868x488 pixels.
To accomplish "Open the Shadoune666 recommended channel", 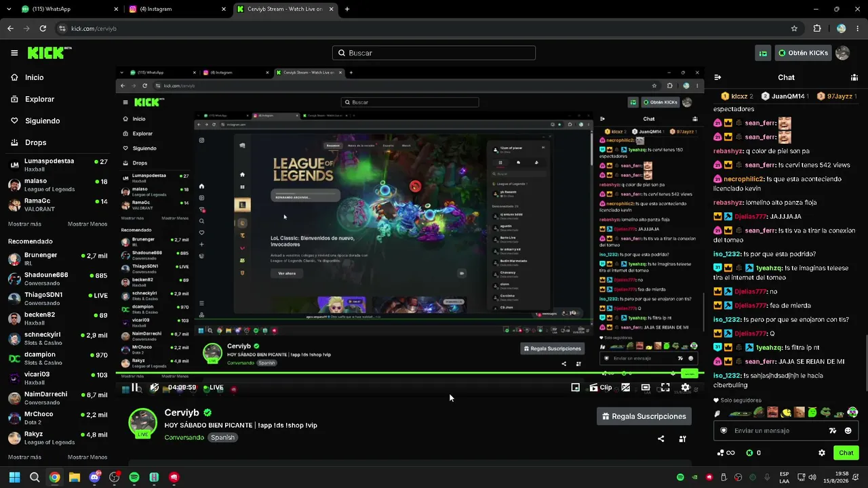I will point(58,279).
